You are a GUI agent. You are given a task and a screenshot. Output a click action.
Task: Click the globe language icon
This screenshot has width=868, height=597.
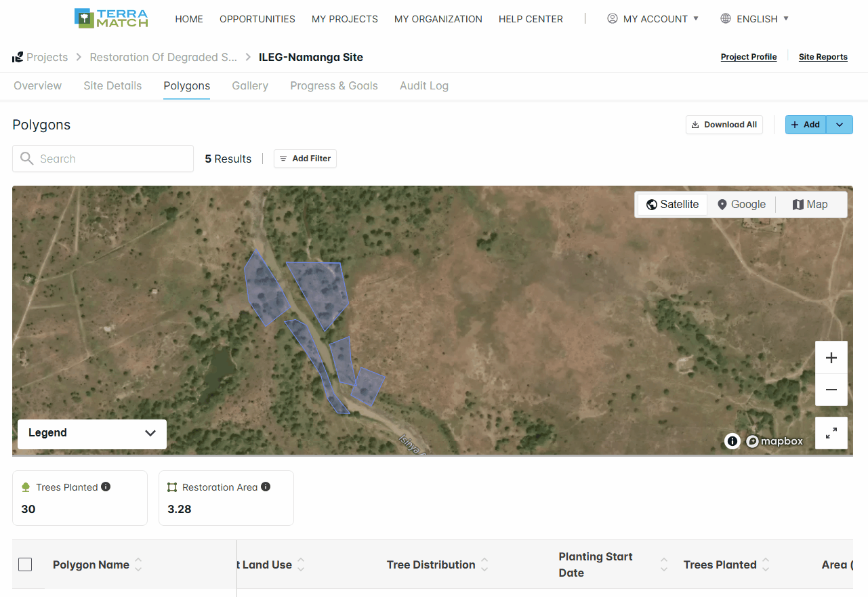point(726,18)
